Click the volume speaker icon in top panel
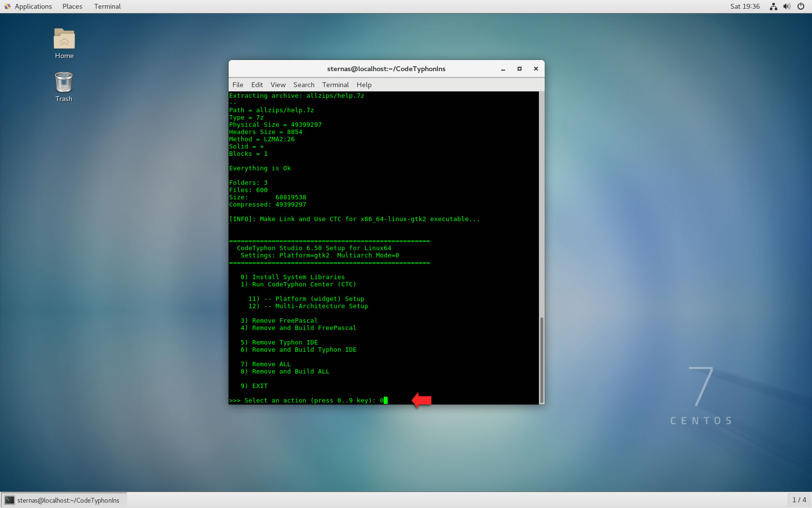 point(787,6)
